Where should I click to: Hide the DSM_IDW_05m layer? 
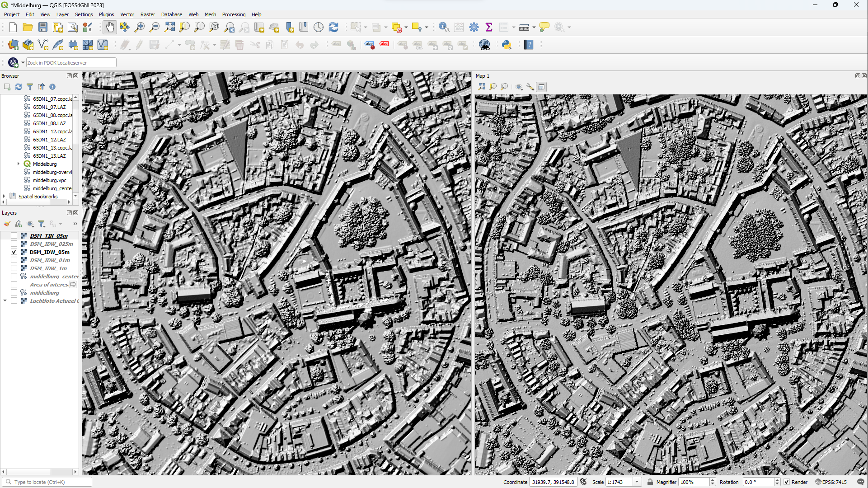(x=14, y=252)
